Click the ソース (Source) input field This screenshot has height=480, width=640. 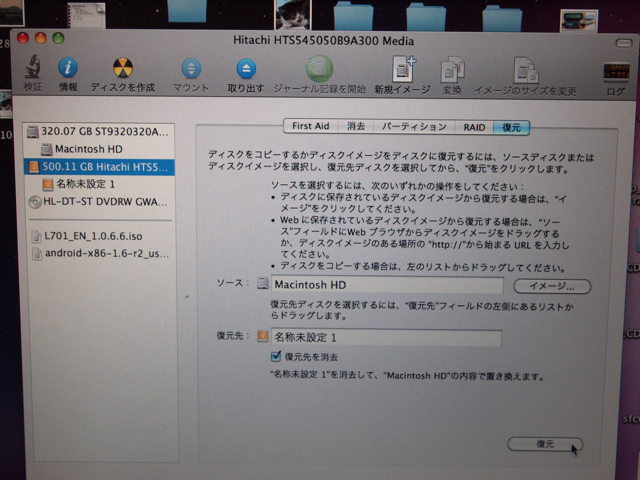385,285
